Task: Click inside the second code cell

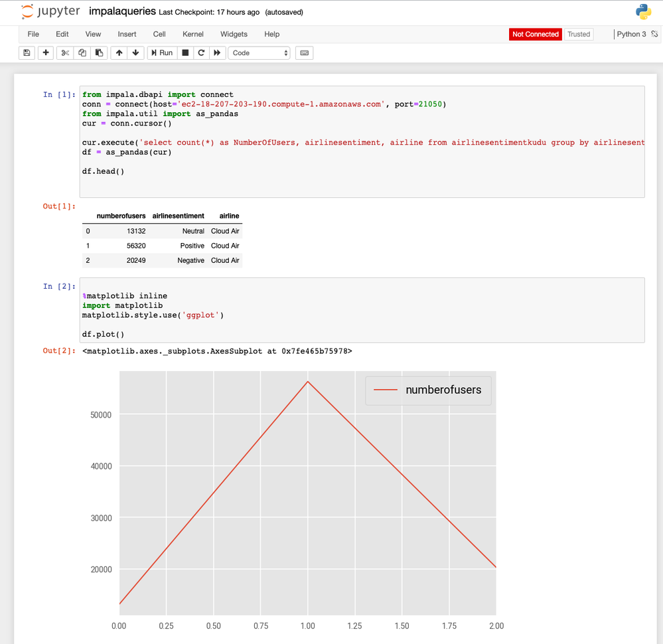Action: click(x=362, y=310)
